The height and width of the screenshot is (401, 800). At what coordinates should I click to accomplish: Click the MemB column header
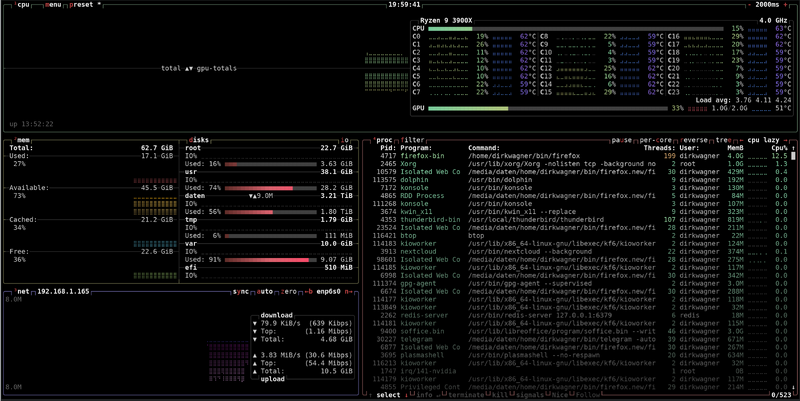pos(735,148)
